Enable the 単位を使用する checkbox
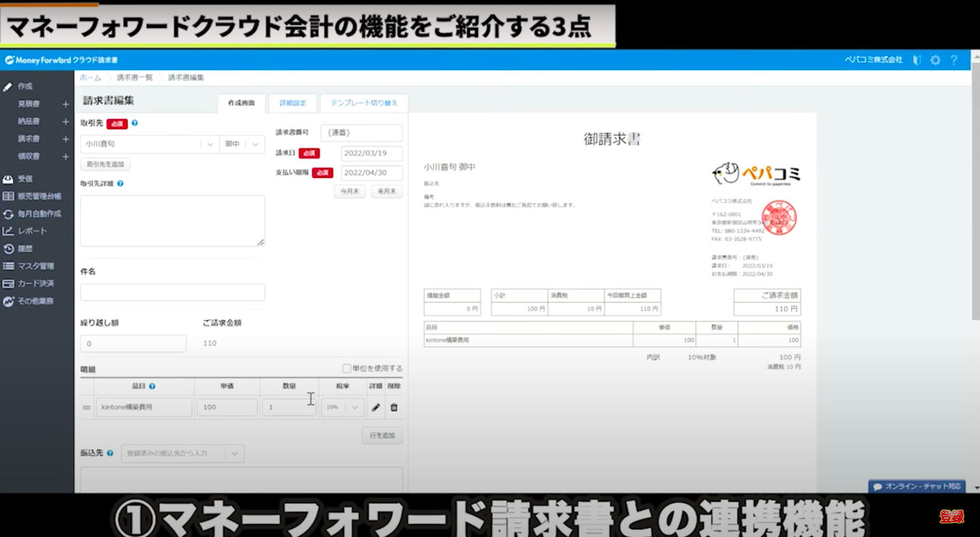980x537 pixels. pyautogui.click(x=346, y=368)
